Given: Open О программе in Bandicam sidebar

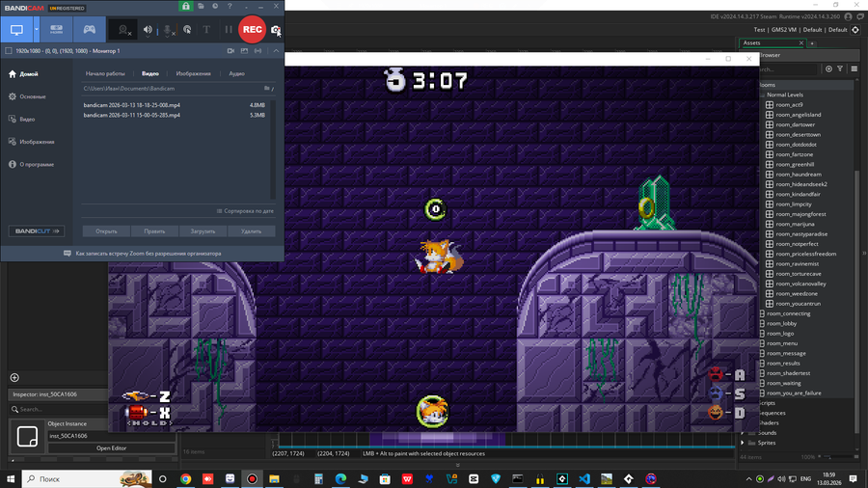Looking at the screenshot, I should click(32, 165).
